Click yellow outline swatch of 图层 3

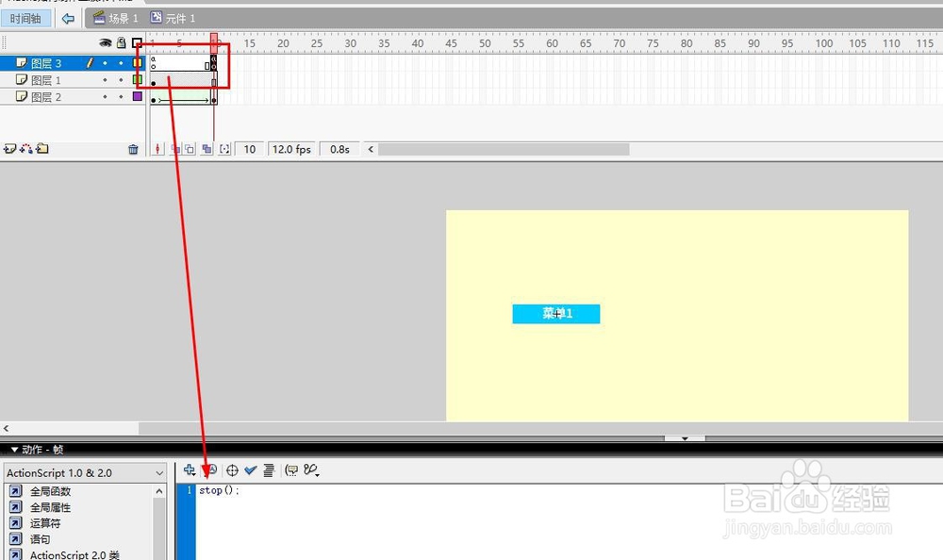[138, 62]
